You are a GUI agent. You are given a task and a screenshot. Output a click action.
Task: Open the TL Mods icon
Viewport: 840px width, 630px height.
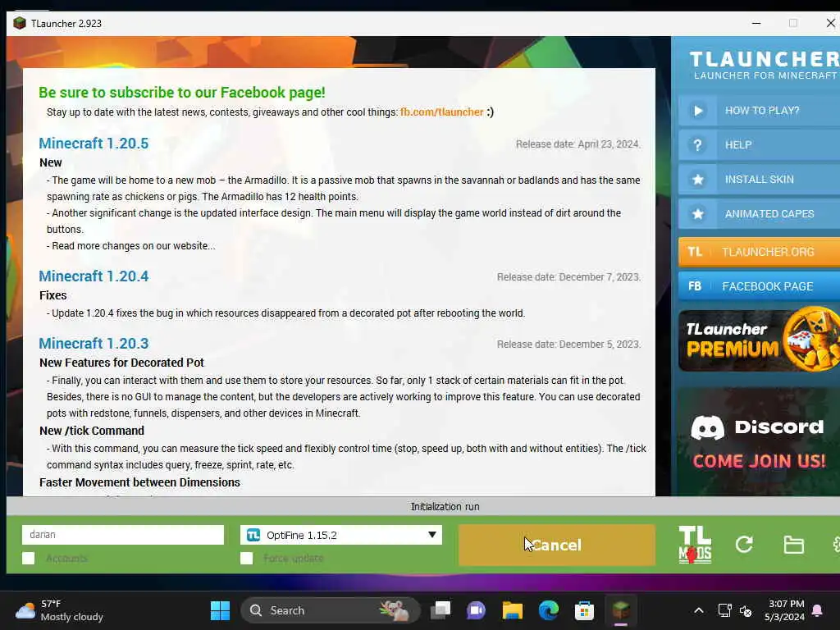click(695, 545)
